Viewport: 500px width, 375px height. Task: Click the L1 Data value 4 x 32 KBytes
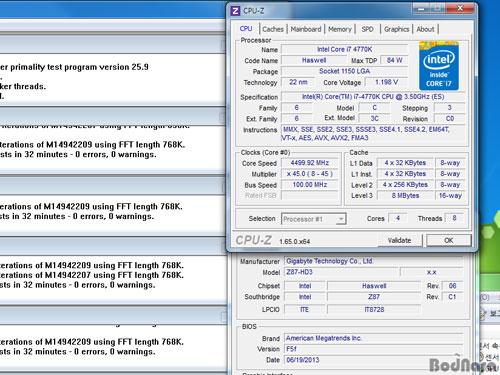[405, 163]
